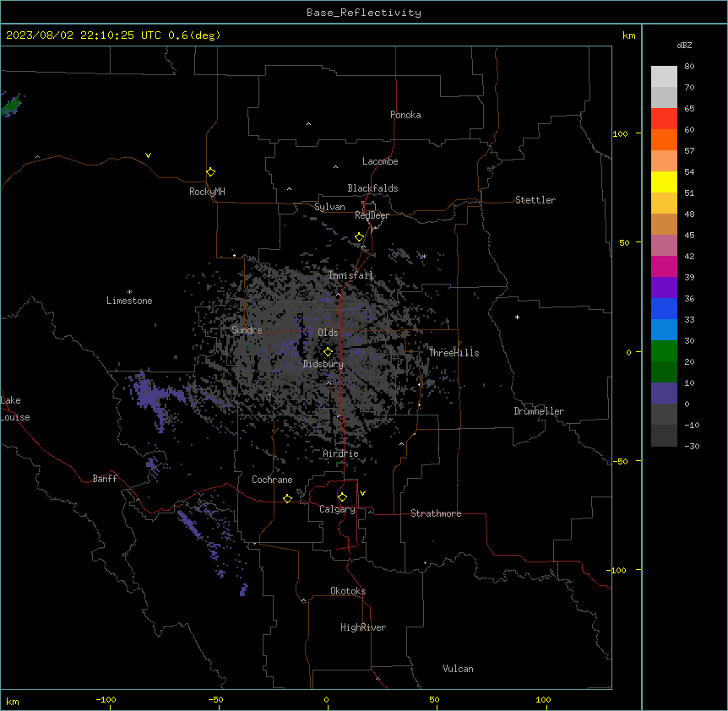Image resolution: width=728 pixels, height=711 pixels.
Task: Select the 54 dBZ yellow color swatch
Action: (664, 182)
